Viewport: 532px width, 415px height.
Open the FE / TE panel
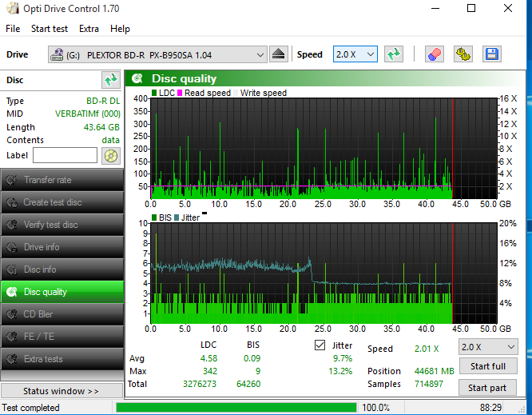[x=62, y=337]
